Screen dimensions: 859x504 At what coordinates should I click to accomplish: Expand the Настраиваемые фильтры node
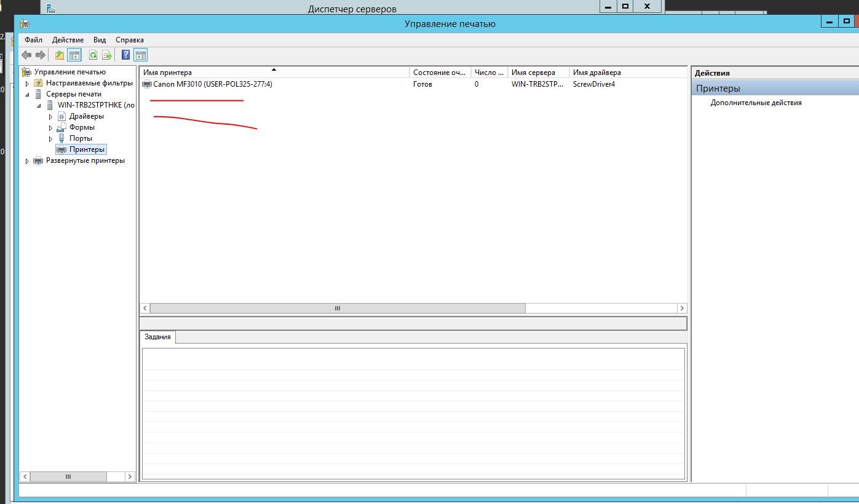pos(27,83)
